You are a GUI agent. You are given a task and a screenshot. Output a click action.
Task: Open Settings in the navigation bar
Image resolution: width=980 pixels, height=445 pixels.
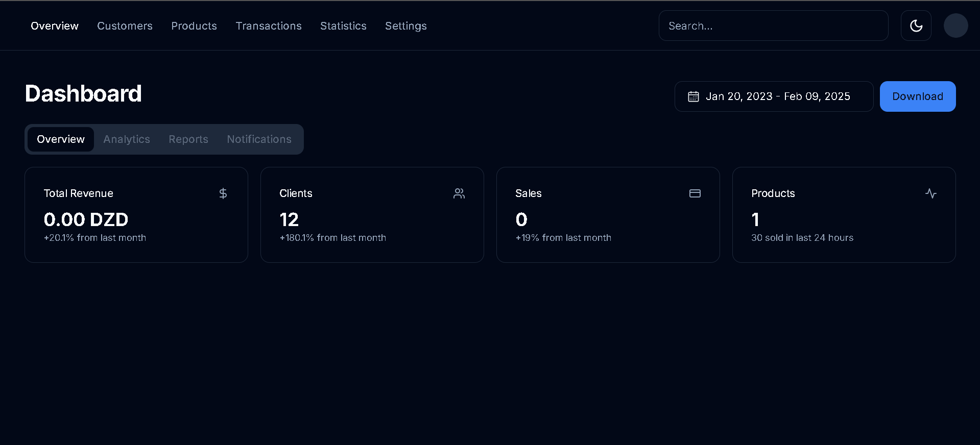[x=405, y=26]
